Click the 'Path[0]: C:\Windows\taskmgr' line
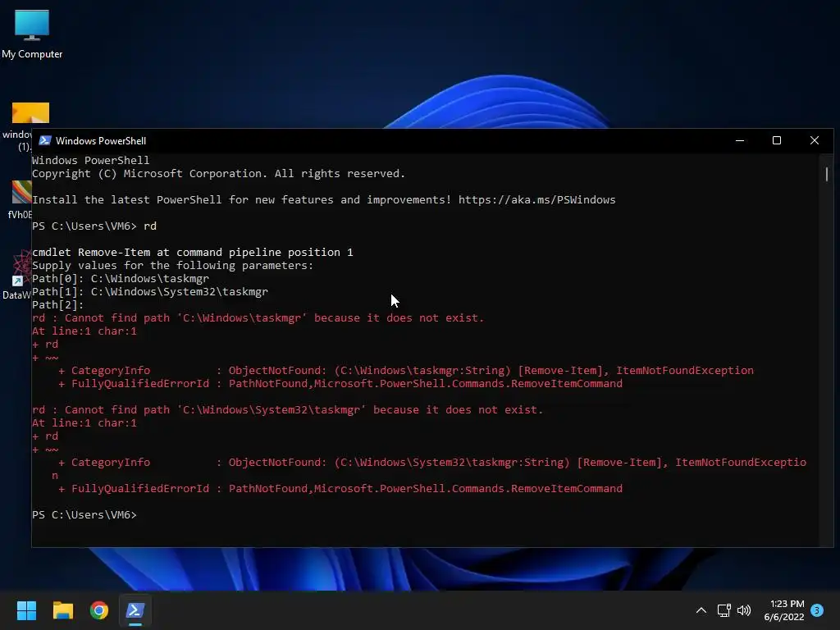Viewport: 840px width, 630px height. (121, 279)
